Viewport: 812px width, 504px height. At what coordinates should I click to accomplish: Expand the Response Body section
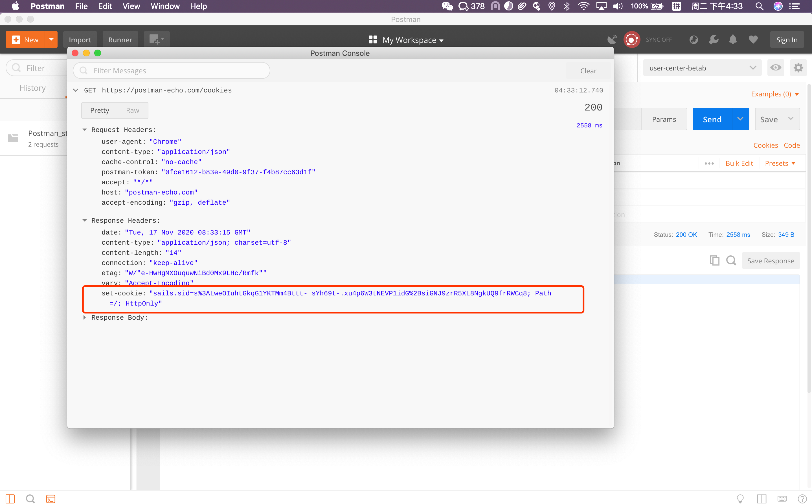click(84, 317)
